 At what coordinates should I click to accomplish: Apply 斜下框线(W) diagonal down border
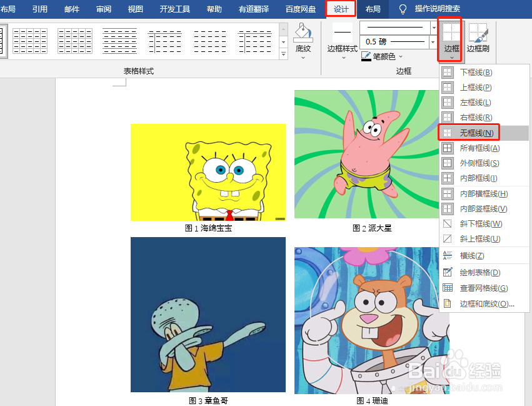tap(484, 224)
